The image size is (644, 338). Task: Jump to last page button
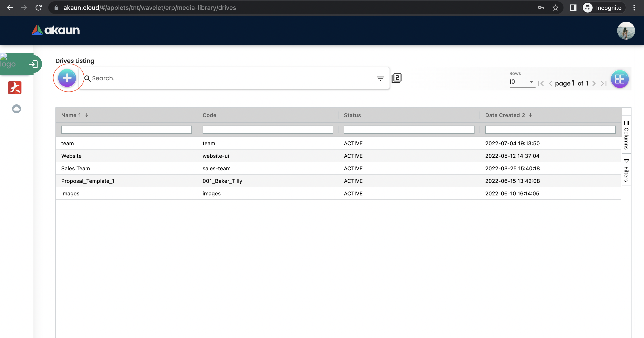point(604,83)
